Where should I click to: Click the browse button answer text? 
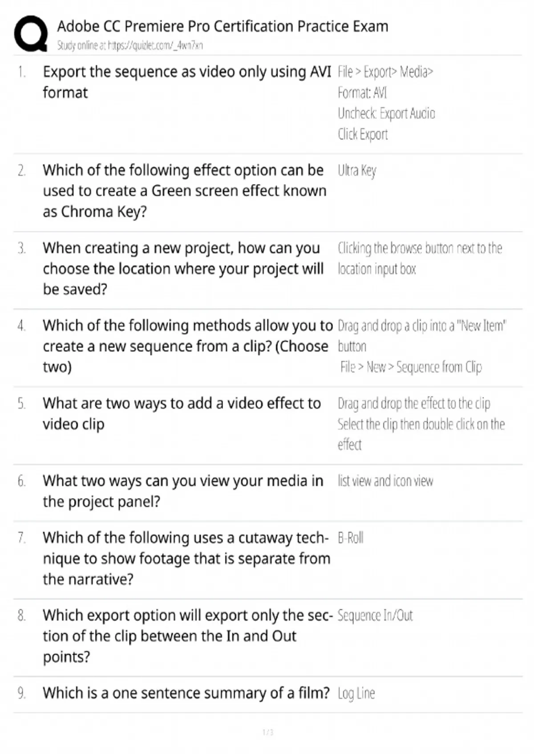(420, 258)
